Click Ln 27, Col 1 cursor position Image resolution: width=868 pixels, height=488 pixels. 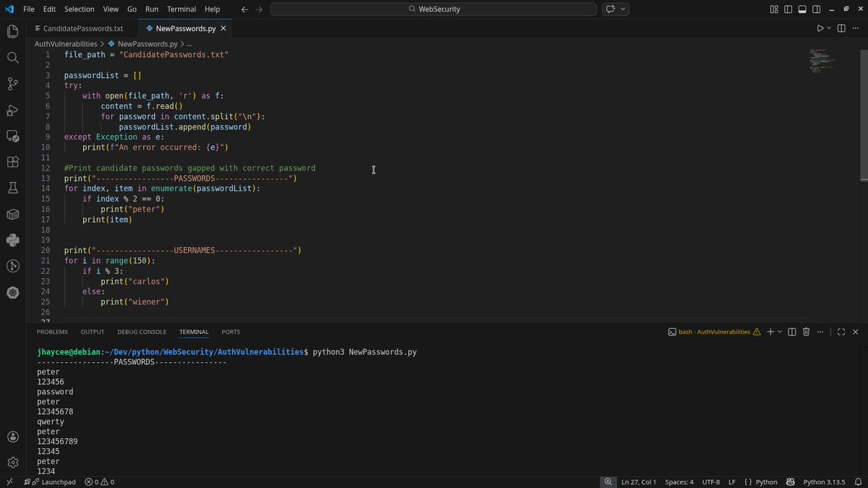point(639,481)
